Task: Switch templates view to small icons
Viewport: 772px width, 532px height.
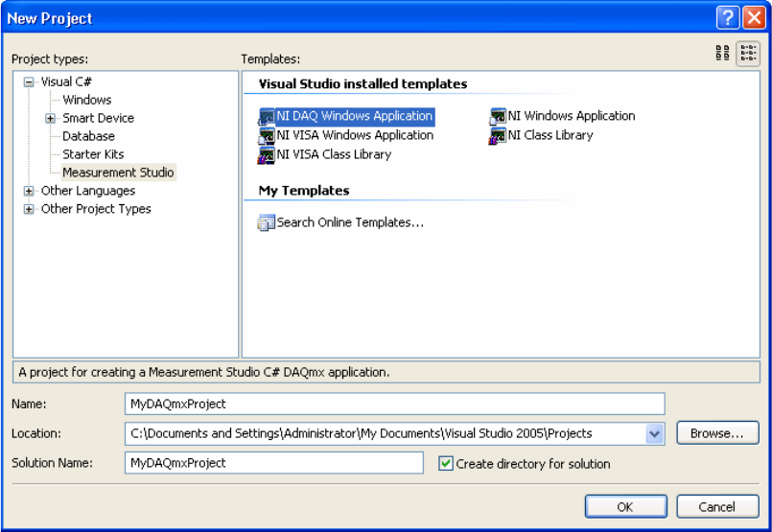Action: tap(748, 53)
